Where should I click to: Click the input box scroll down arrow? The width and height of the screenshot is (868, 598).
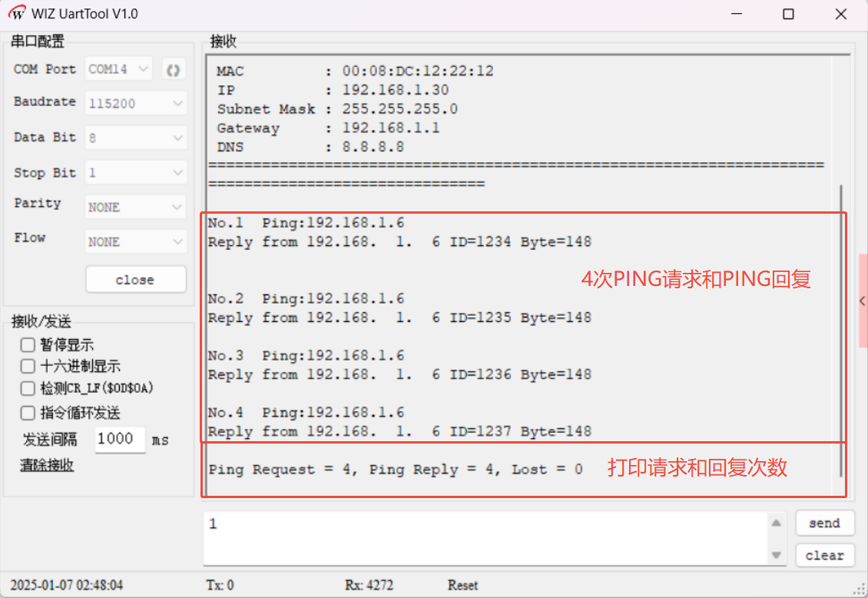pyautogui.click(x=776, y=554)
